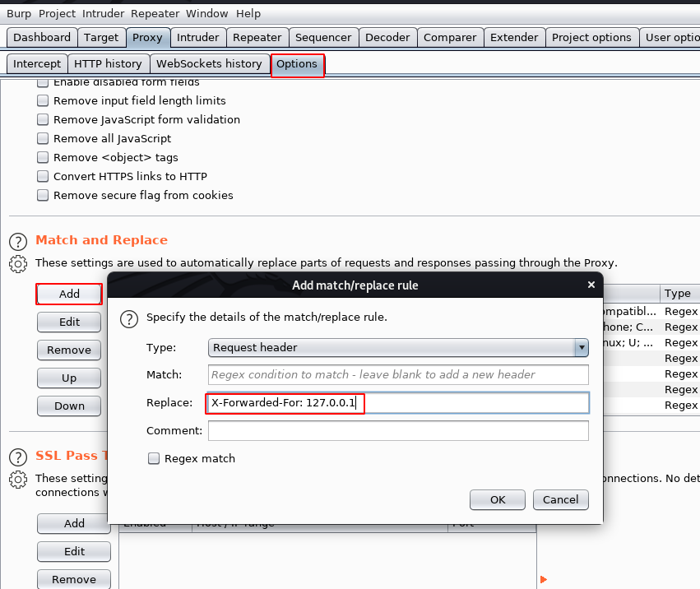
Task: Check Remove all JavaScript option
Action: (43, 138)
